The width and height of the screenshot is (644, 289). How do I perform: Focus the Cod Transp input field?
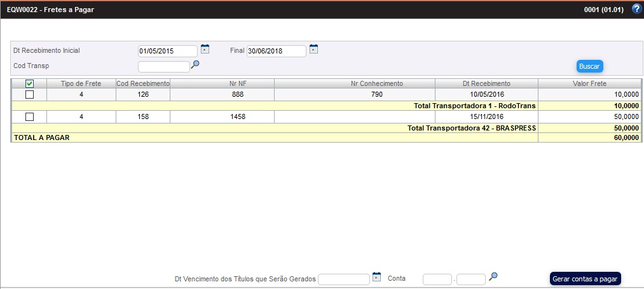163,66
